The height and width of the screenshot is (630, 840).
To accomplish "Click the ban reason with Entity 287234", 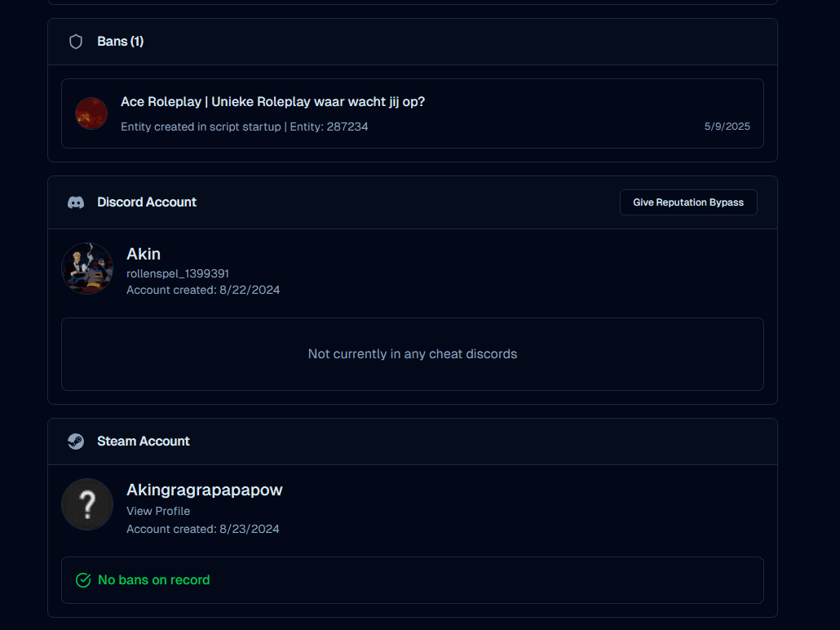I will 244,126.
